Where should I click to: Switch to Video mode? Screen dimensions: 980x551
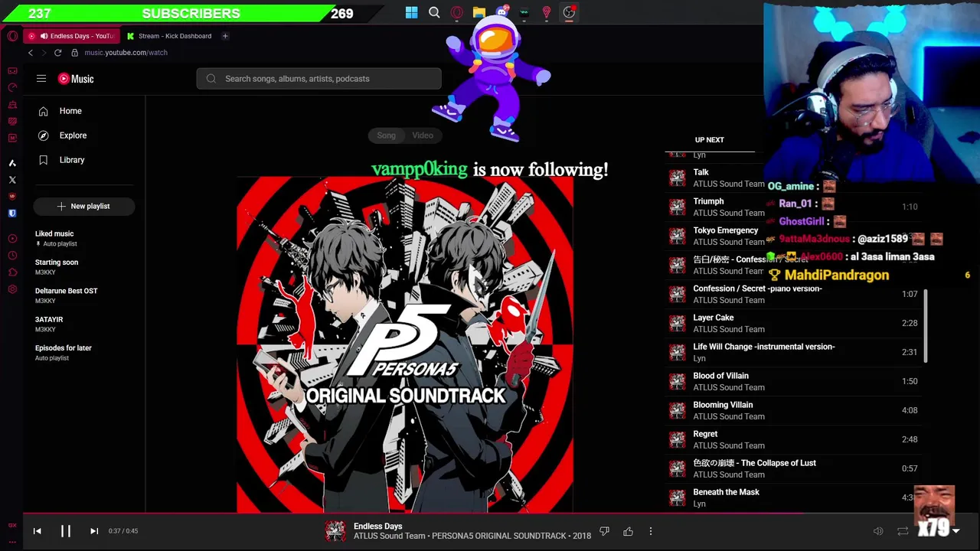[x=423, y=135]
